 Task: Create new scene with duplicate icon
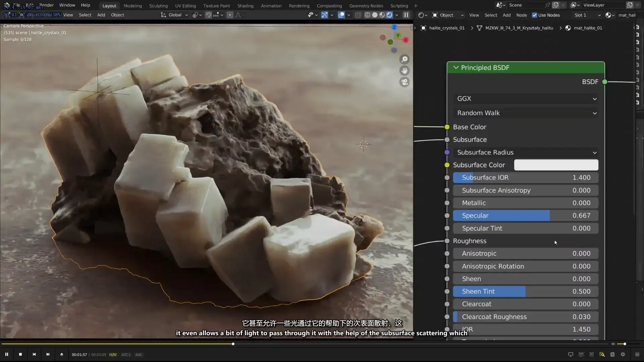pyautogui.click(x=556, y=5)
